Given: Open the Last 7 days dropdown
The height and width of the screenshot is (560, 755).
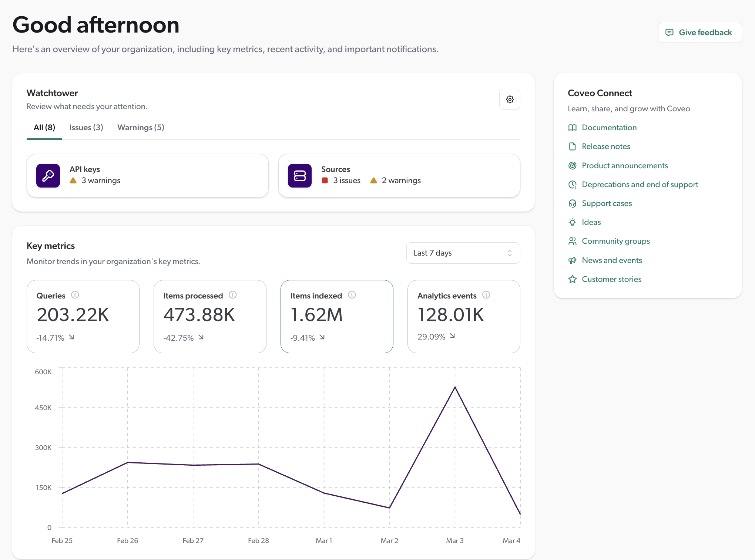Looking at the screenshot, I should pyautogui.click(x=463, y=253).
